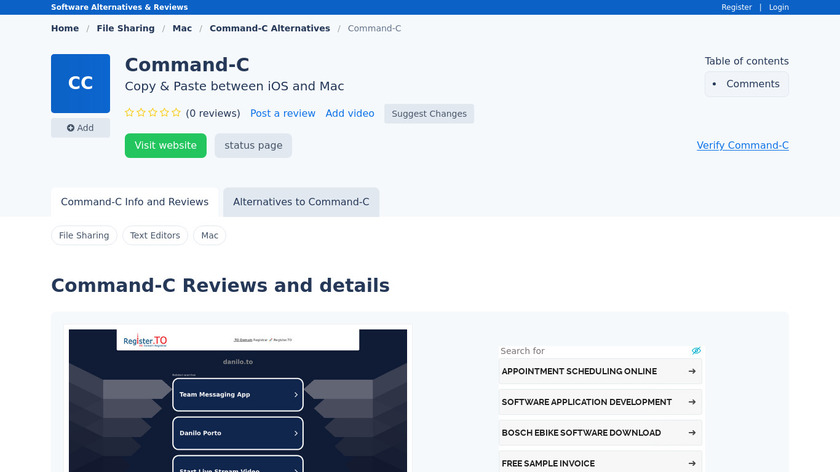This screenshot has width=840, height=472.
Task: Open Software Application Development ad arrow
Action: tap(692, 402)
